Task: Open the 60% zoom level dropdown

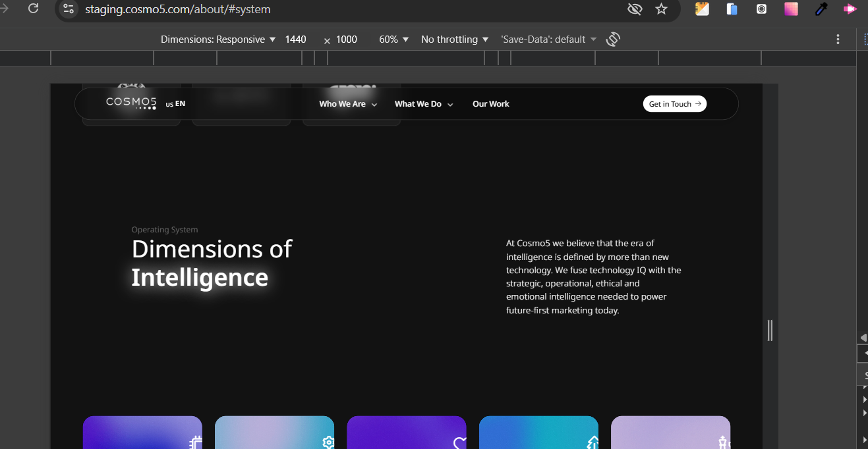Action: 394,40
